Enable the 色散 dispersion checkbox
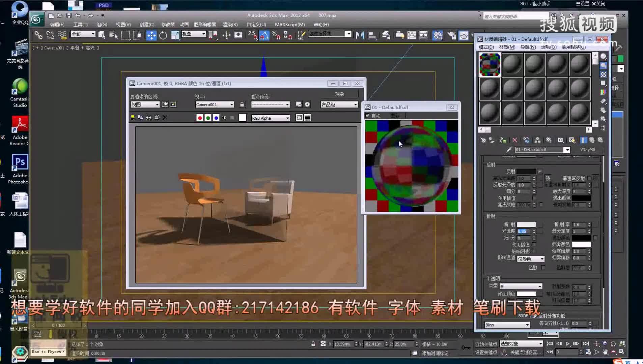 click(543, 267)
